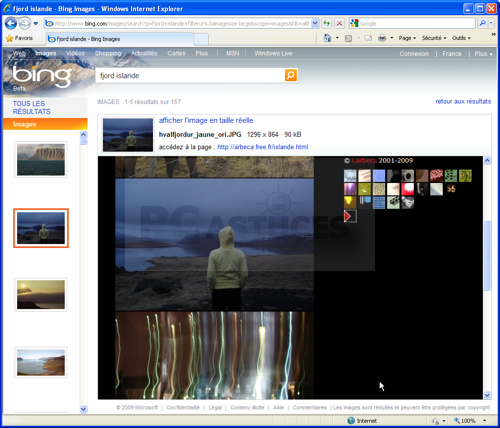Open the blue horizontal stripes gallery tile
The width and height of the screenshot is (500, 428).
[379, 202]
